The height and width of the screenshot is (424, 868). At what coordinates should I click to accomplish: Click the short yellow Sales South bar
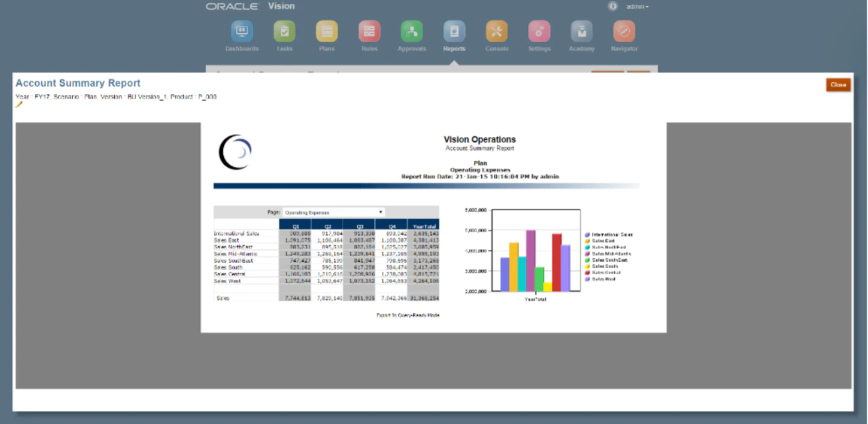click(548, 287)
